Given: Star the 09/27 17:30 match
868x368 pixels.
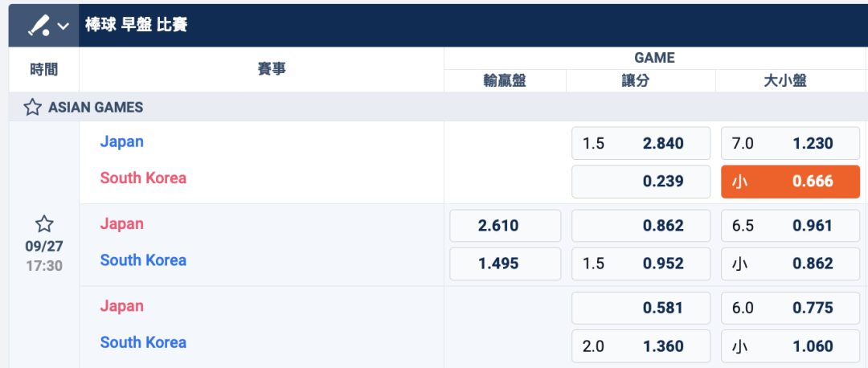Looking at the screenshot, I should (x=44, y=224).
